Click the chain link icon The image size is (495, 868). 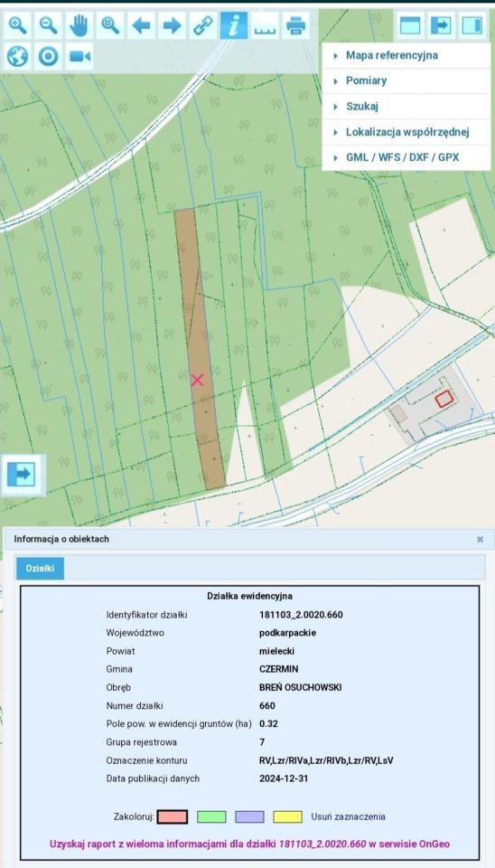tap(203, 25)
